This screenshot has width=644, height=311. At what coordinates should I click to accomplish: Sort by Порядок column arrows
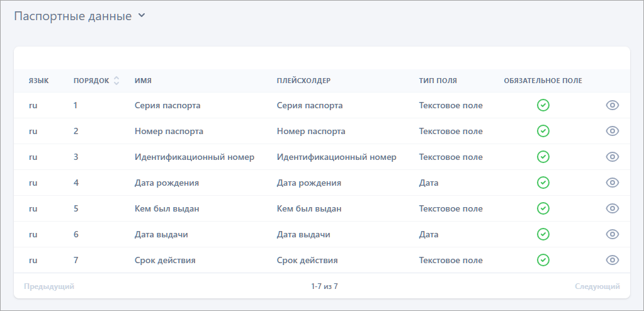[x=116, y=81]
